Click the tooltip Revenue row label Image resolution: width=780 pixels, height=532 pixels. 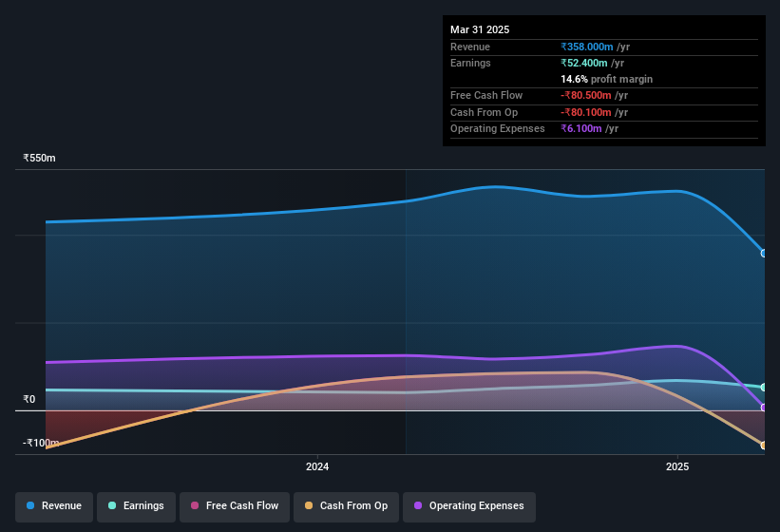point(470,47)
